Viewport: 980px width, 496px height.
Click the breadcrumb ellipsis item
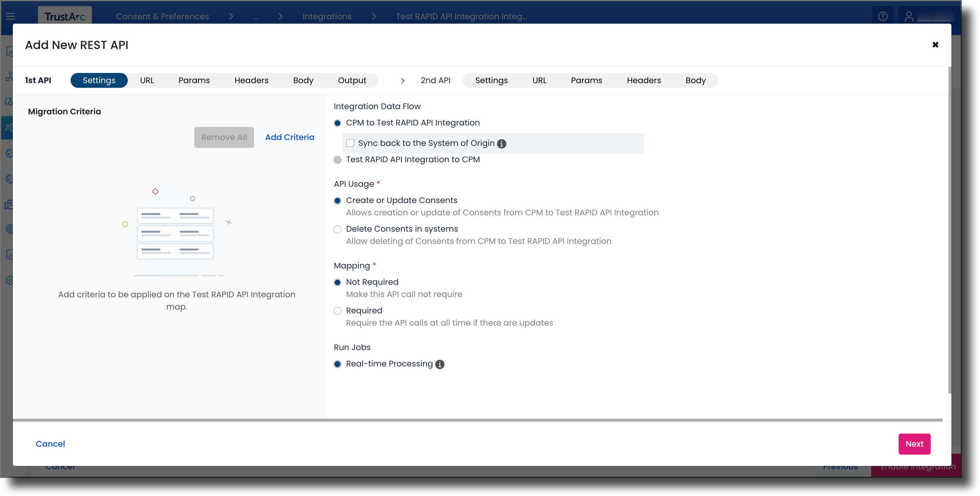[256, 18]
